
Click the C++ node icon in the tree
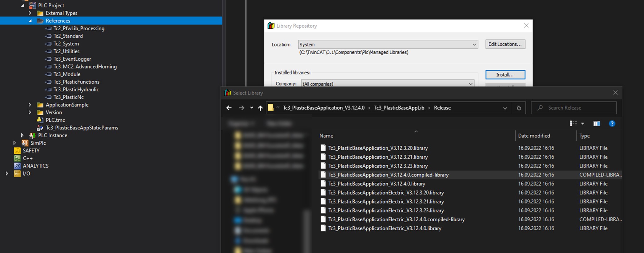click(17, 158)
